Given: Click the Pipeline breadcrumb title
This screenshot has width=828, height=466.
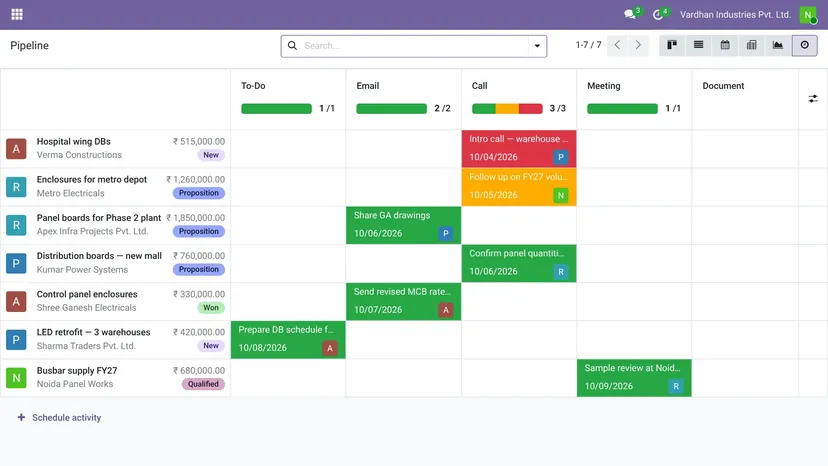Looking at the screenshot, I should tap(30, 45).
